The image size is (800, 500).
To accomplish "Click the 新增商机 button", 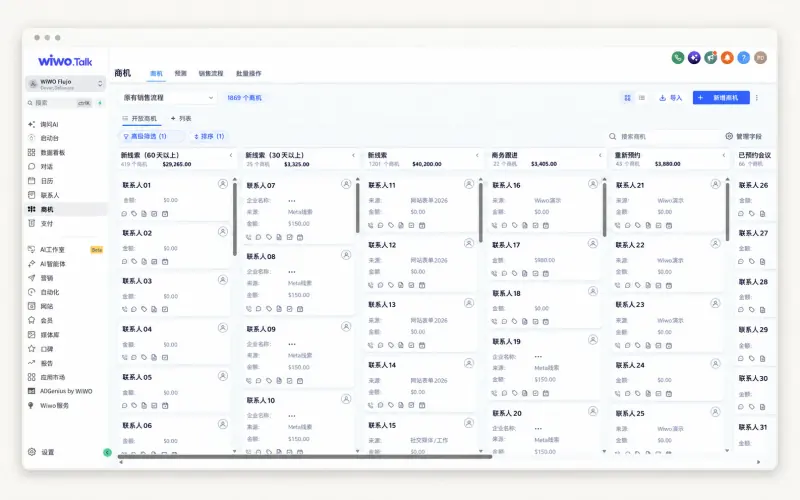I will (x=721, y=97).
